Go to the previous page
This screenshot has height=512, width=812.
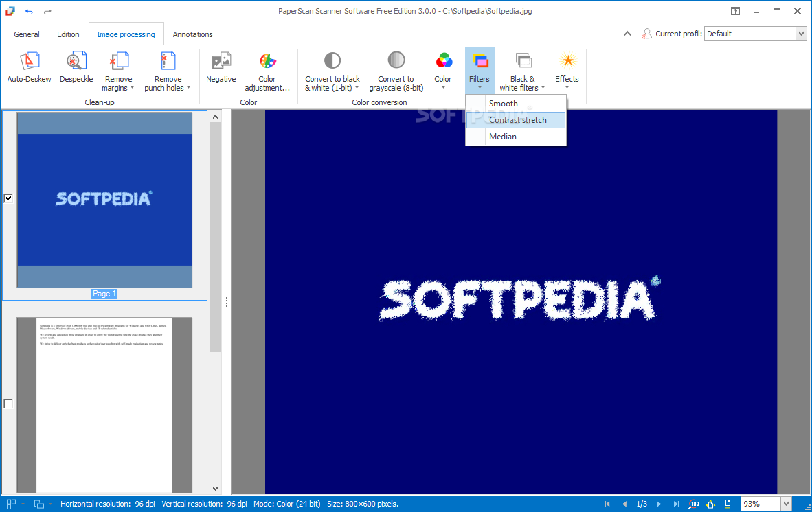[624, 504]
